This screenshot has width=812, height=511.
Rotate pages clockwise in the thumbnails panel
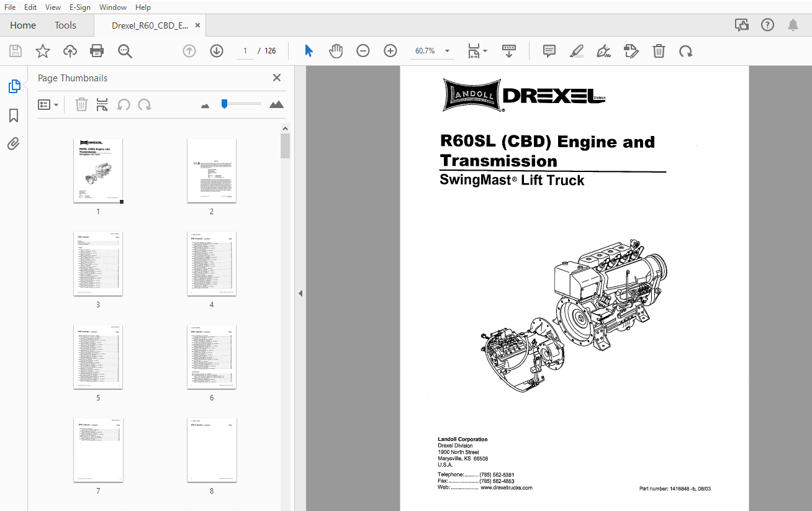click(145, 105)
